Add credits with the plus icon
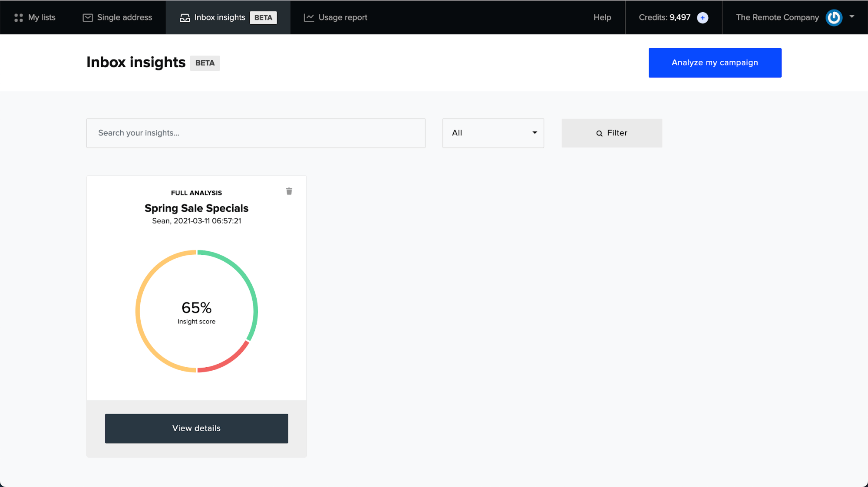 point(703,17)
